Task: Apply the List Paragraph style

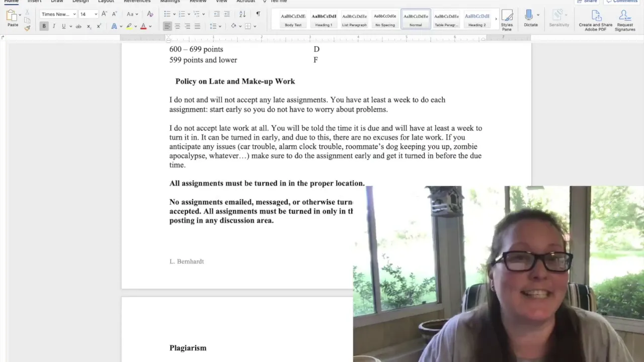Action: [354, 20]
